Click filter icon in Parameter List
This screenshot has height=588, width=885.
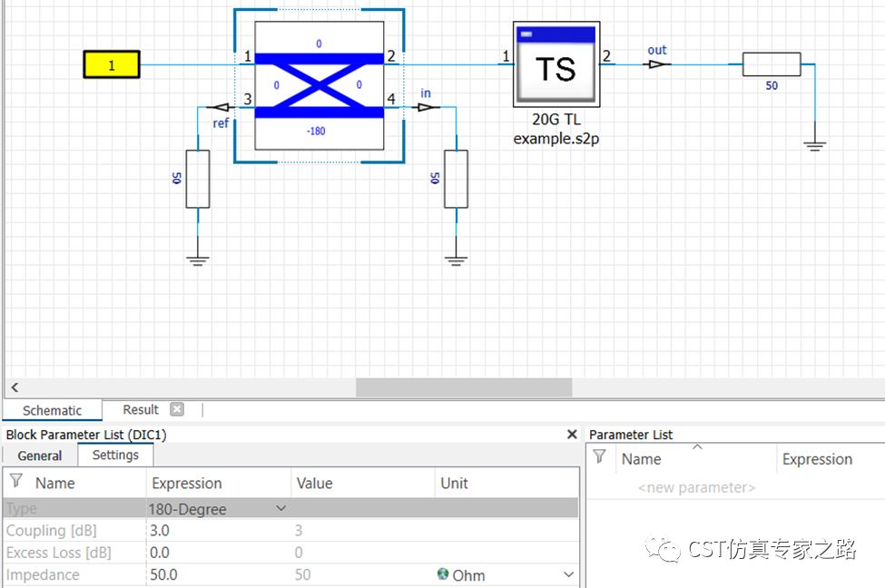599,456
